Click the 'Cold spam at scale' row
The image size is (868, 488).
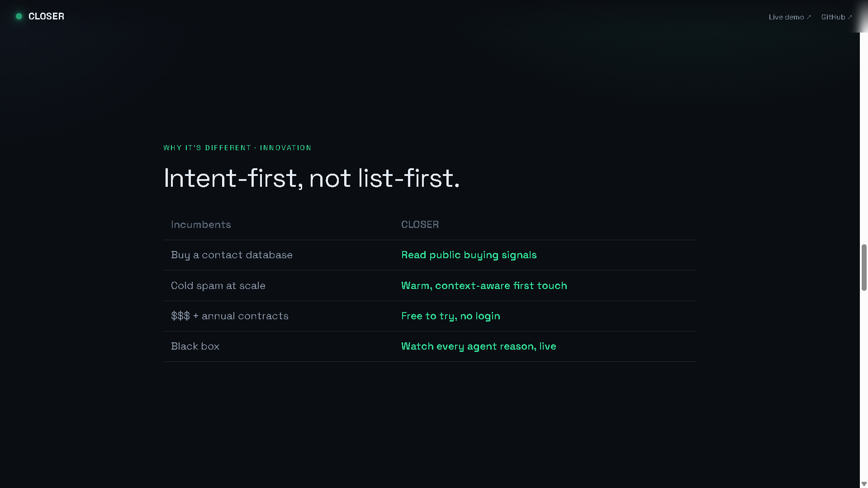coord(430,286)
